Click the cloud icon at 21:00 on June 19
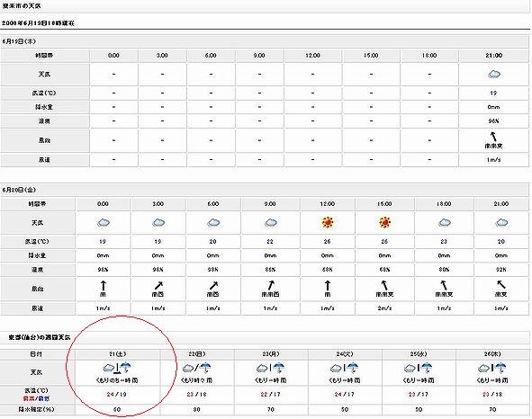Viewport: 532px width, 419px height. 494,74
